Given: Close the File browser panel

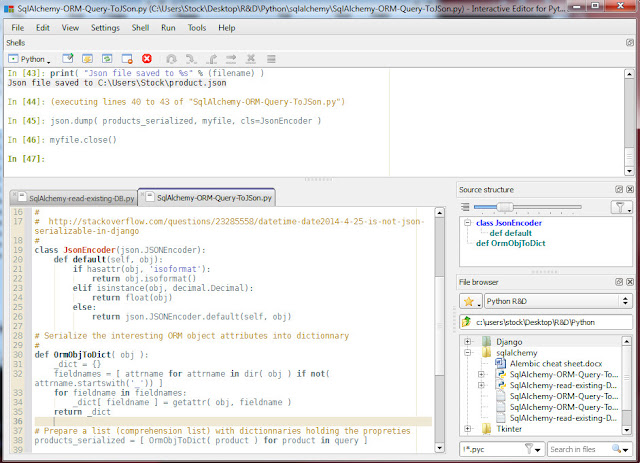Looking at the screenshot, I should click(630, 282).
